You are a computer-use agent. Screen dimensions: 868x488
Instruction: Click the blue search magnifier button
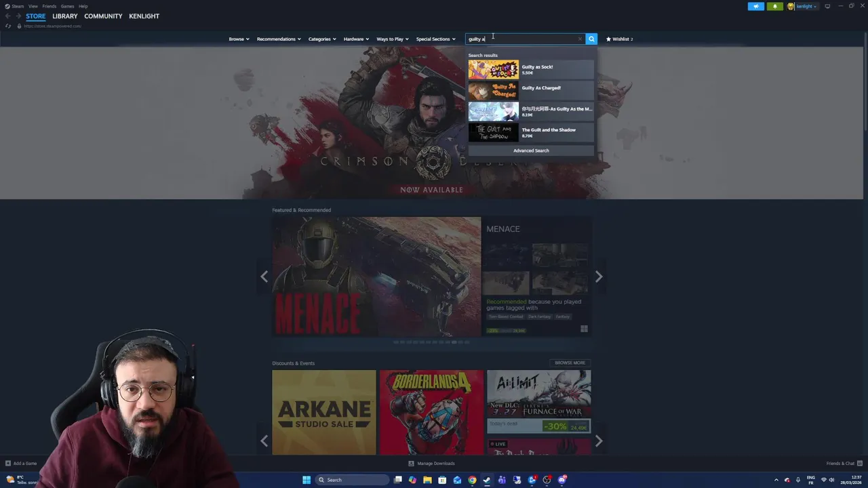point(591,39)
